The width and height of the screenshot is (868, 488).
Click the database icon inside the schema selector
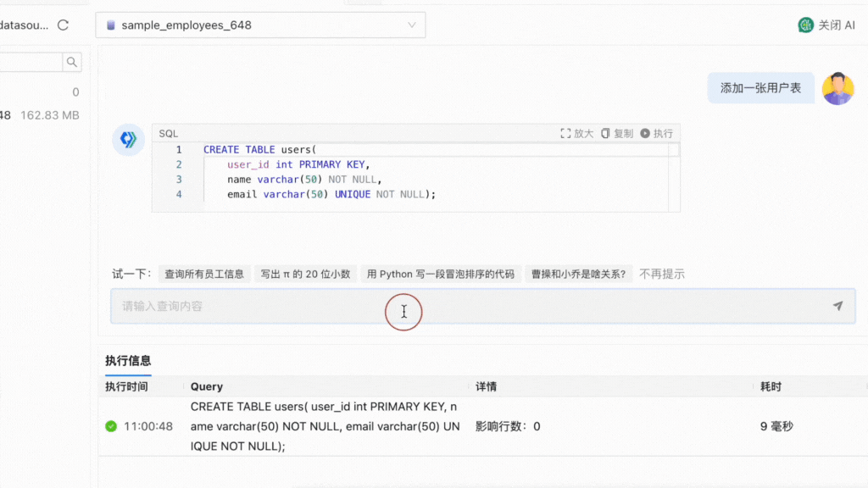click(x=112, y=25)
